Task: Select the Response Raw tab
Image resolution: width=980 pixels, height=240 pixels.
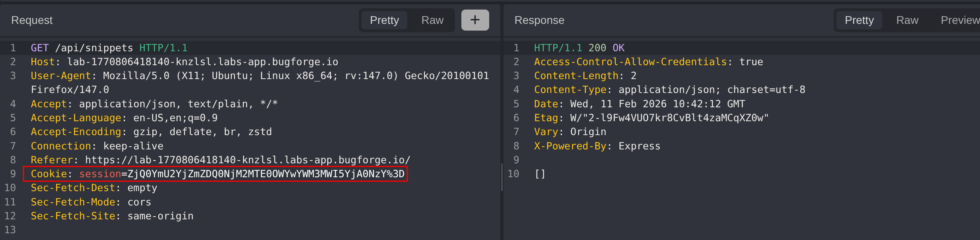Action: (907, 20)
